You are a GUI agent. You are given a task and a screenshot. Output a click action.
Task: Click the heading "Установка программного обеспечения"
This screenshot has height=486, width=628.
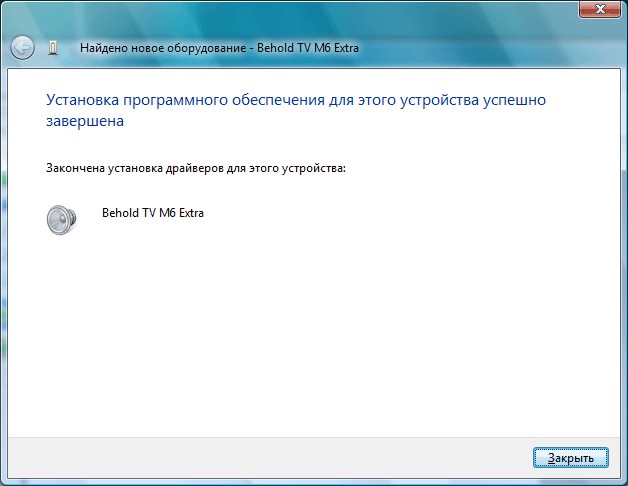coord(185,100)
